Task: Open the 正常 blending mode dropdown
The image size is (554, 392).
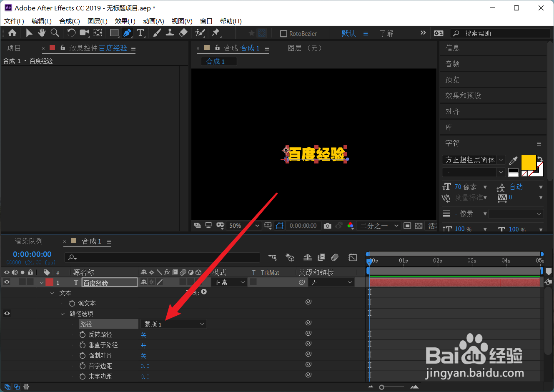Action: click(x=230, y=282)
